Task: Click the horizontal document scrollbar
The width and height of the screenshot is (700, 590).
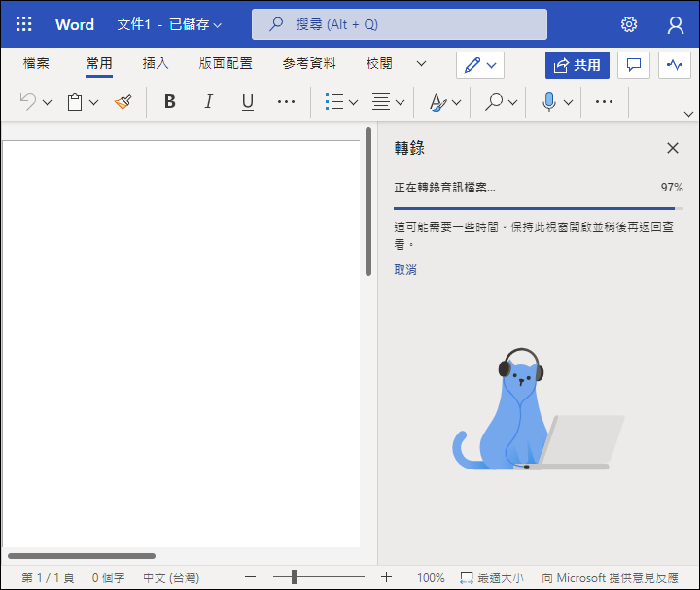Action: [82, 556]
